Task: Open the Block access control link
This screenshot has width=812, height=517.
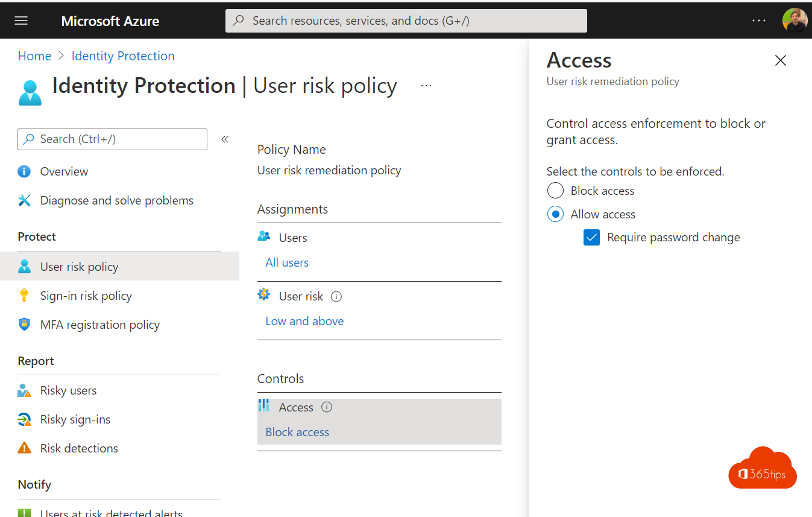Action: click(297, 432)
